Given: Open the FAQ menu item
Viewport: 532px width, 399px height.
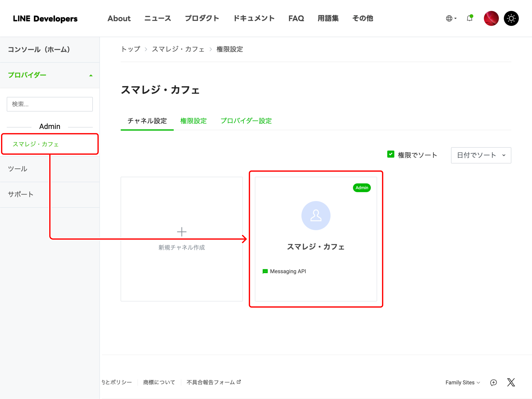Looking at the screenshot, I should pos(296,18).
